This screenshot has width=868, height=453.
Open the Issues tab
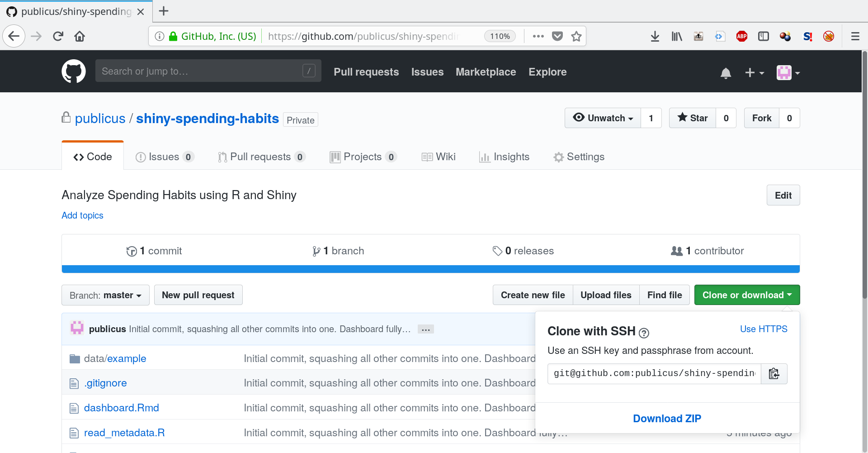[x=165, y=157]
